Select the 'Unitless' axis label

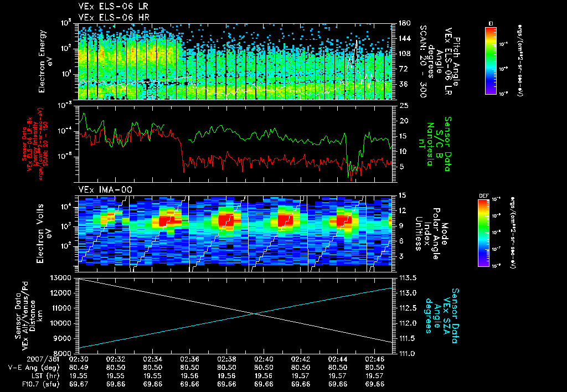[419, 233]
